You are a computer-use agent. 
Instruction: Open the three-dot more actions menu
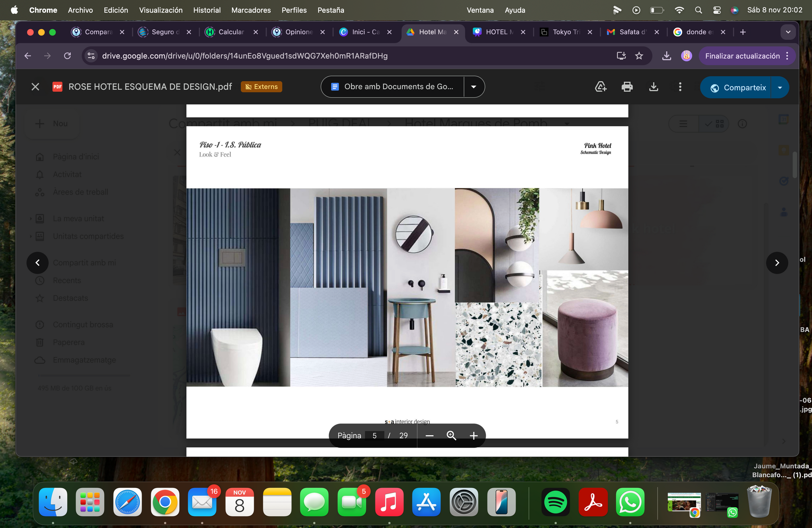click(680, 87)
